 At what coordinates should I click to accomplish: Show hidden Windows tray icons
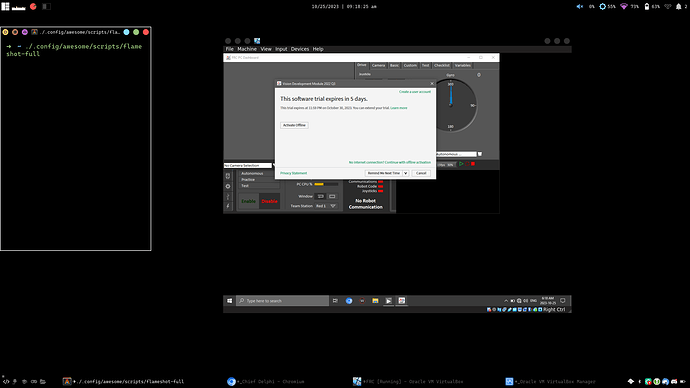coord(506,301)
